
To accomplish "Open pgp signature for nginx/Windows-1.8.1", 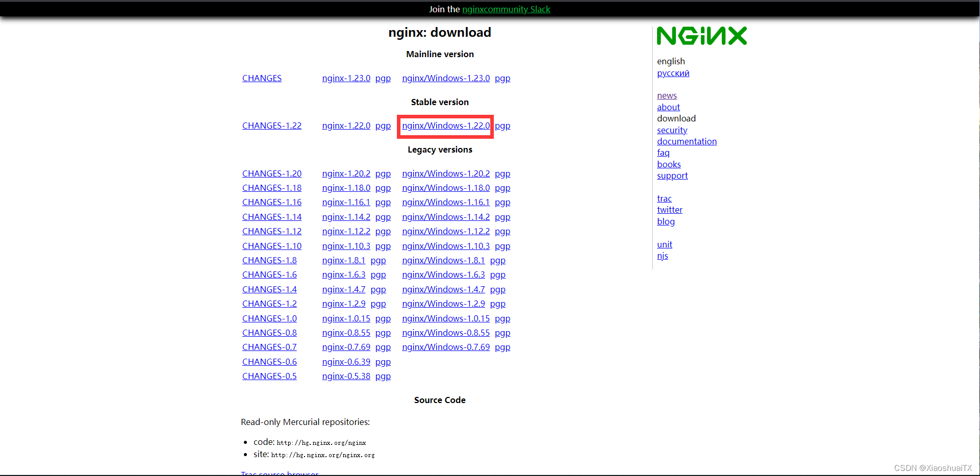I will (498, 260).
